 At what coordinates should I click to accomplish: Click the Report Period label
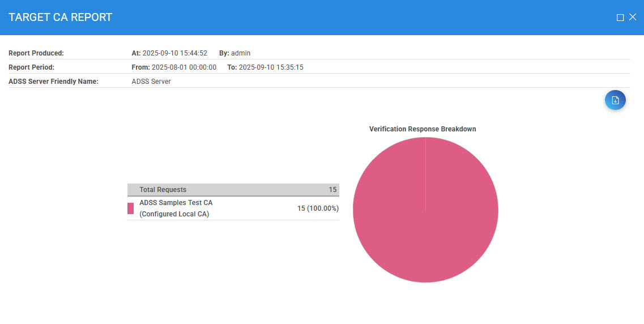tap(31, 67)
